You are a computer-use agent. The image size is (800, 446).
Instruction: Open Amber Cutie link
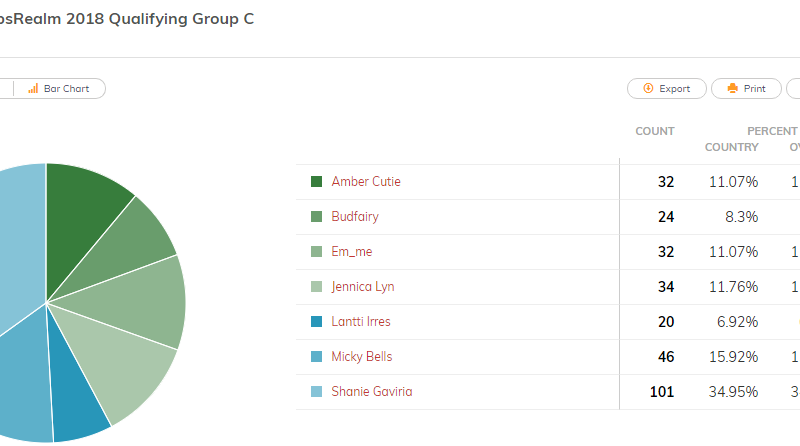366,181
